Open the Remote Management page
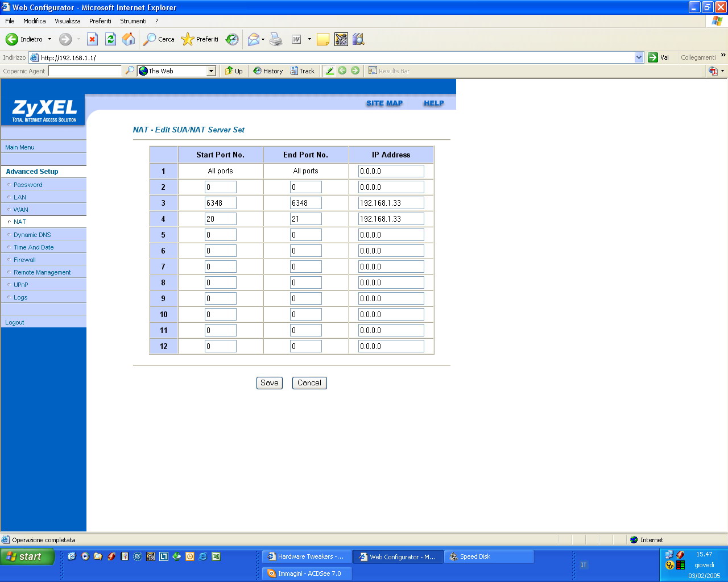The width and height of the screenshot is (728, 582). coord(42,272)
